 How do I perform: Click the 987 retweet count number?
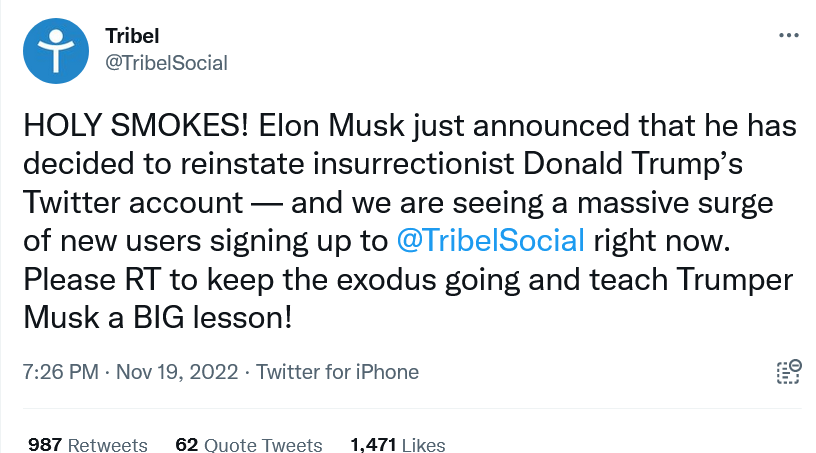[45, 445]
